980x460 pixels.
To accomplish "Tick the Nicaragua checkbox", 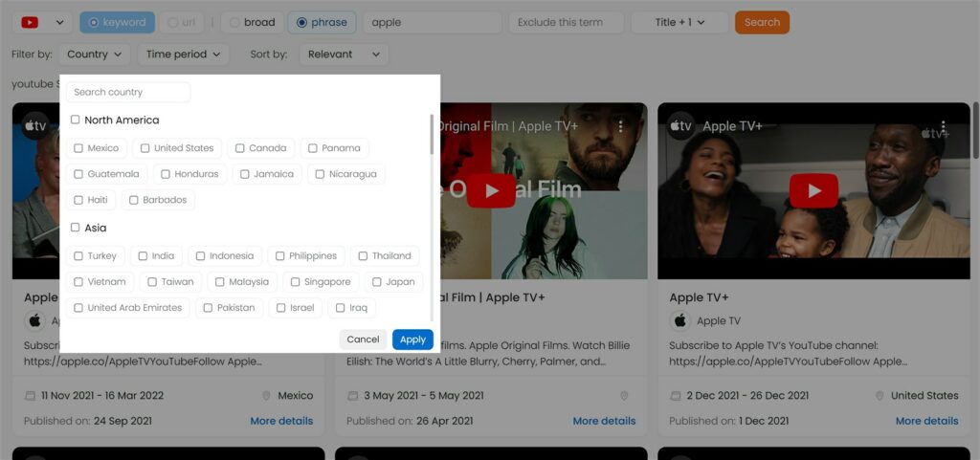I will tap(320, 174).
